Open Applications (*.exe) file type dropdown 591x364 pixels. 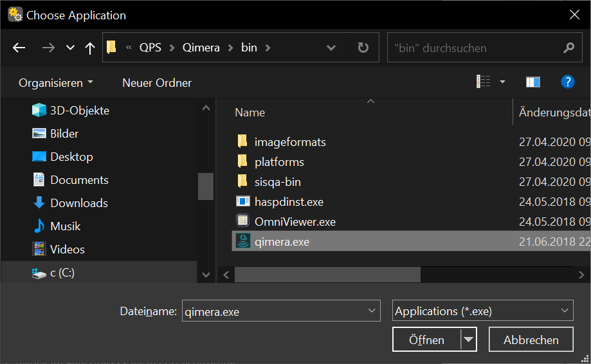click(x=482, y=311)
